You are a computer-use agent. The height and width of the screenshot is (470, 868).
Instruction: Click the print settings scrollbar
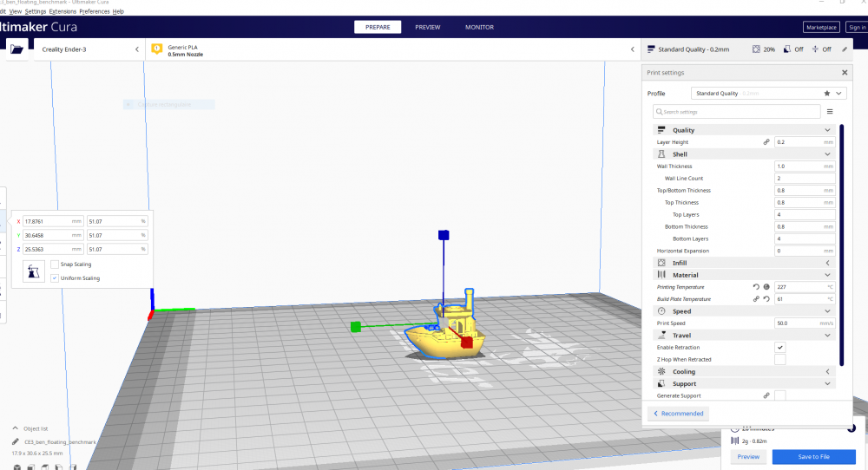point(841,245)
